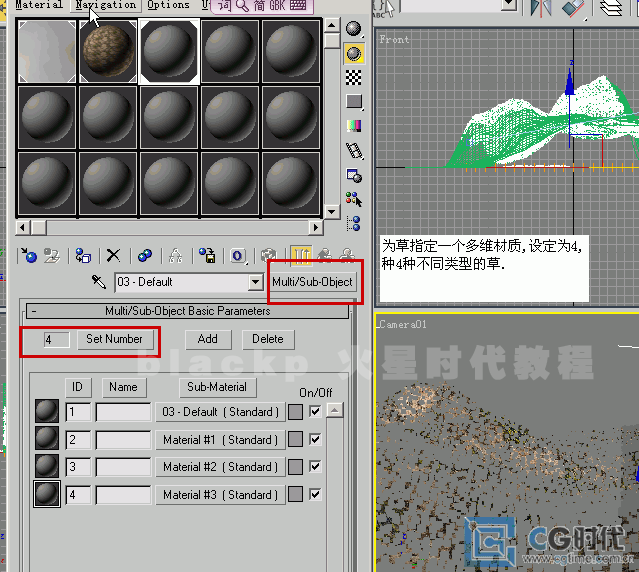
Task: Open the 03 - Default material name dropdown
Action: tap(256, 282)
